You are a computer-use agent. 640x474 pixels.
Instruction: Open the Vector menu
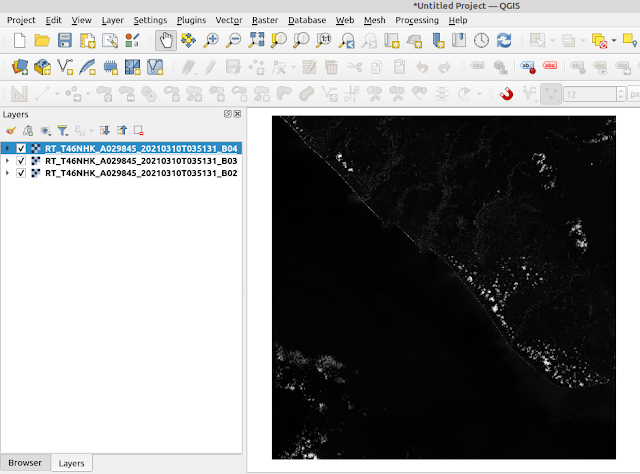coord(229,20)
